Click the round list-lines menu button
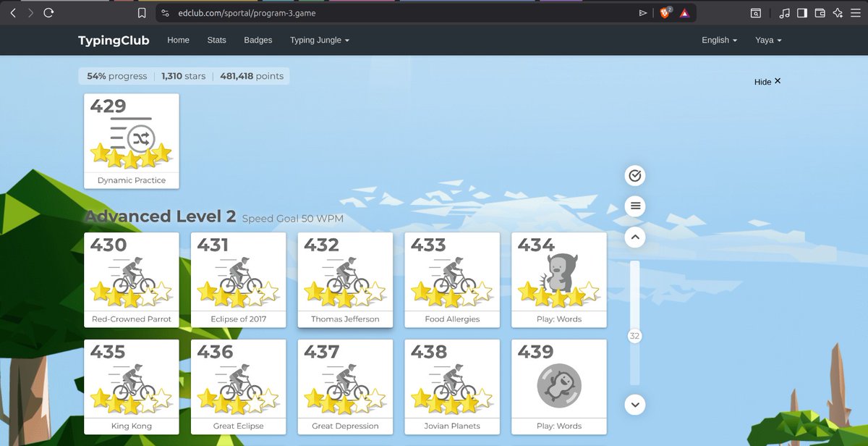 pos(635,206)
